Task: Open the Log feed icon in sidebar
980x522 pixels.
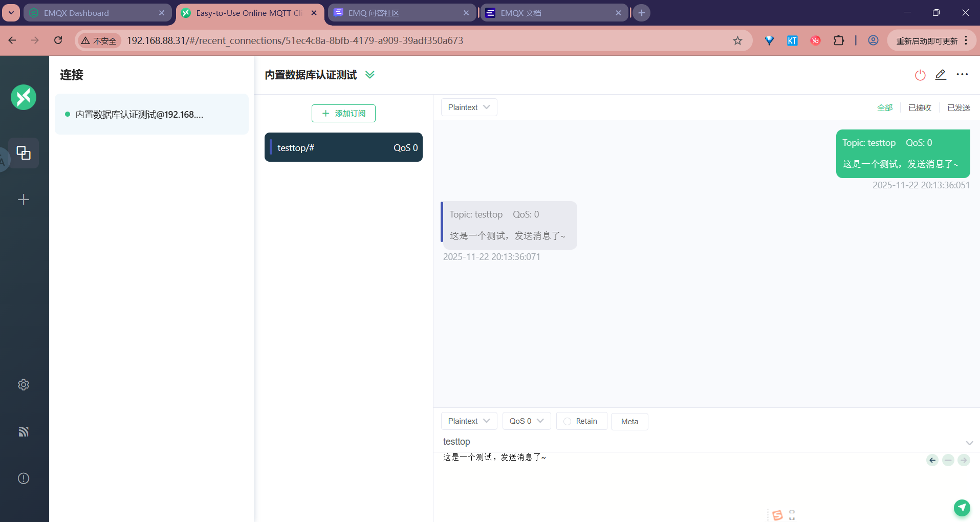Action: pyautogui.click(x=24, y=431)
